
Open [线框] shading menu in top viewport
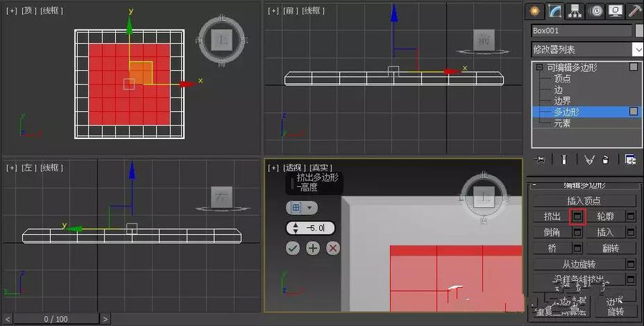pos(52,11)
